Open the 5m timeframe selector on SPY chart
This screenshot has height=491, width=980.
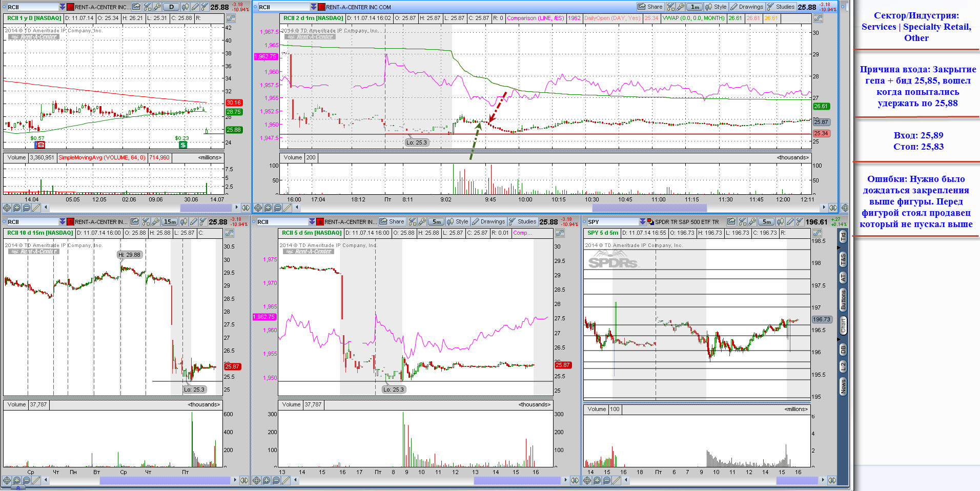(x=766, y=221)
